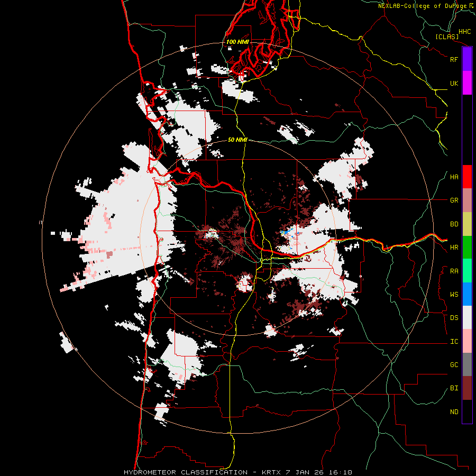Click the WS legend label
Image resolution: width=476 pixels, height=476 pixels.
454,295
